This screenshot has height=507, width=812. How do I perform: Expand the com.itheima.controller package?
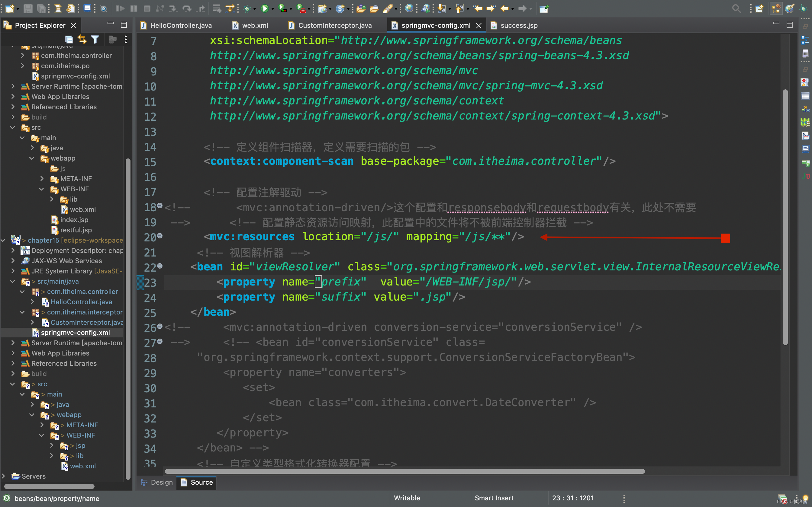pos(21,55)
